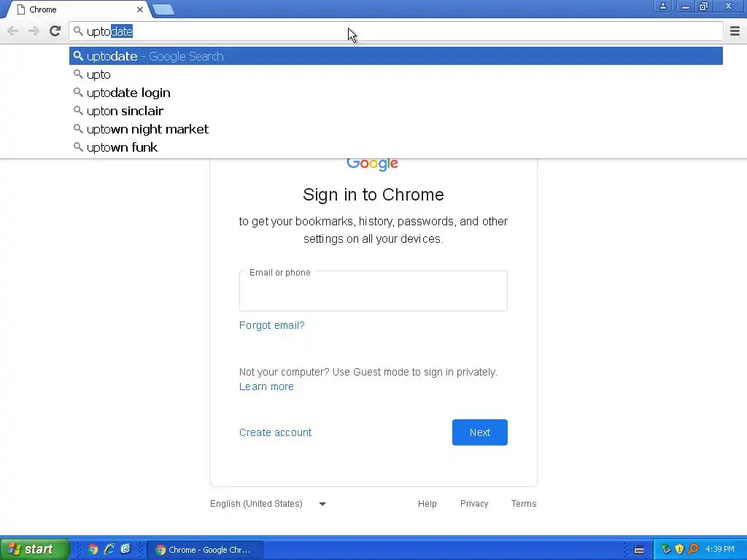This screenshot has width=747, height=560.
Task: Click the security shield tray icon
Action: [680, 550]
